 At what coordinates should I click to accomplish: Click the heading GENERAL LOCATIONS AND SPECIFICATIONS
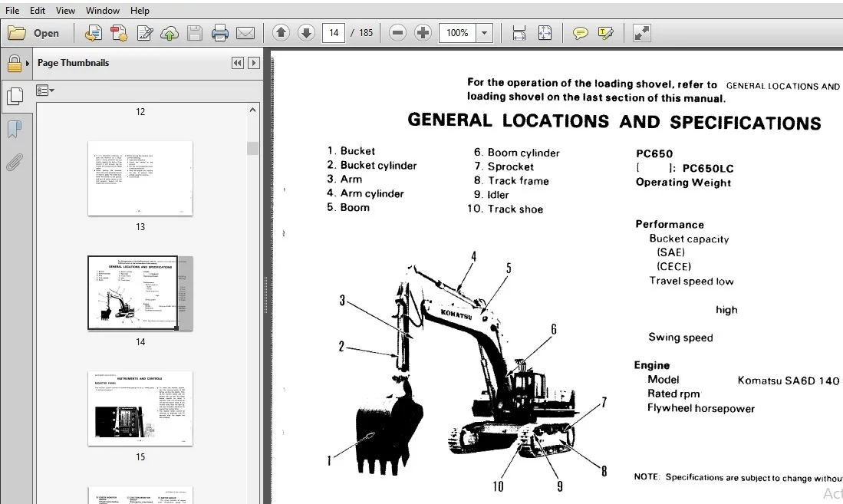pos(614,121)
